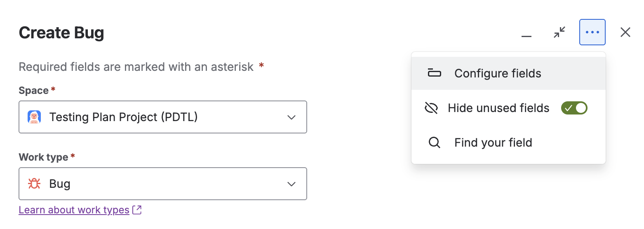The height and width of the screenshot is (229, 644).
Task: Click the Hide unused fields label
Action: pyautogui.click(x=498, y=108)
